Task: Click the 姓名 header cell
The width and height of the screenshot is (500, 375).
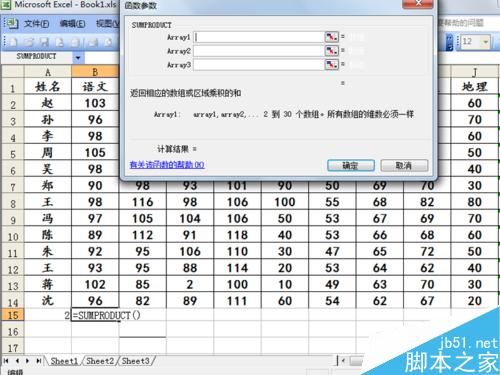Action: 48,87
